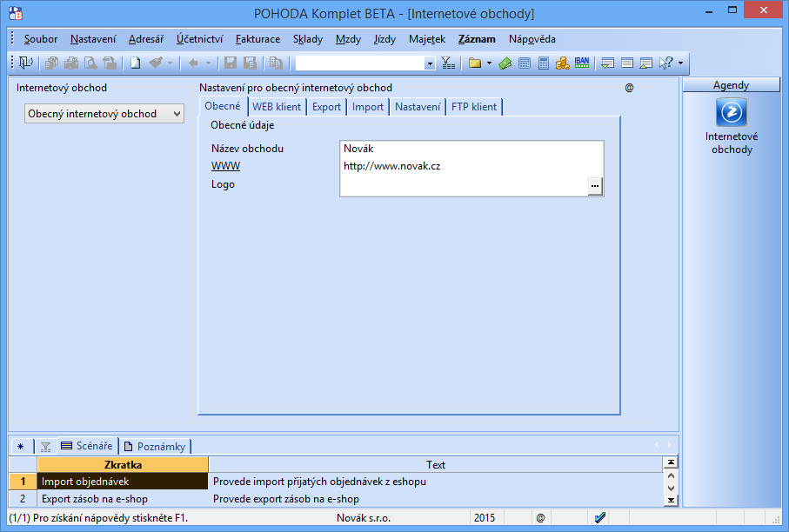789x532 pixels.
Task: Create a new record with blank page icon
Action: pyautogui.click(x=136, y=63)
